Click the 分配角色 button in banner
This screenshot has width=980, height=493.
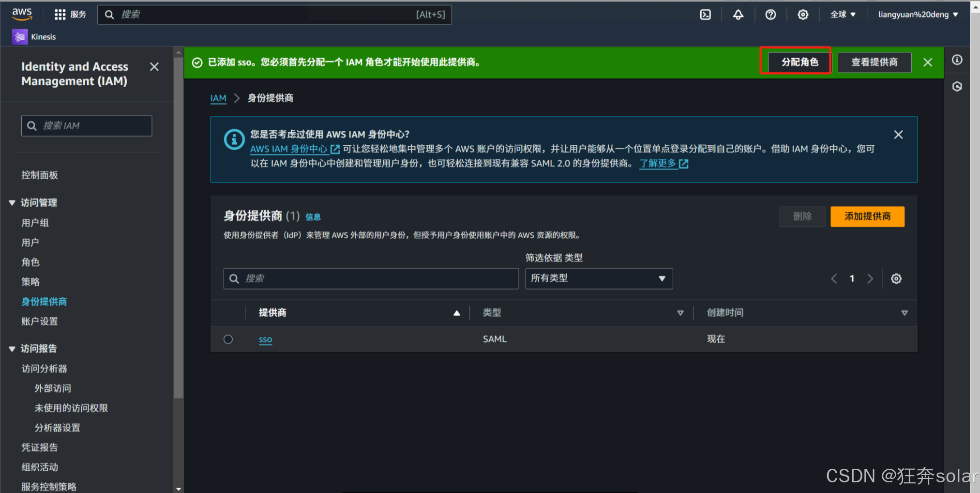(x=799, y=62)
